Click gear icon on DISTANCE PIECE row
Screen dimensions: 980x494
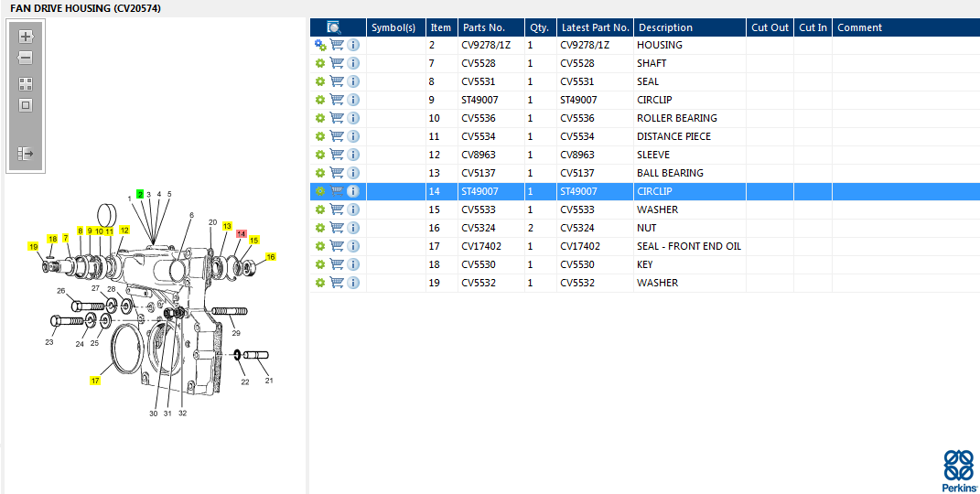tap(320, 136)
